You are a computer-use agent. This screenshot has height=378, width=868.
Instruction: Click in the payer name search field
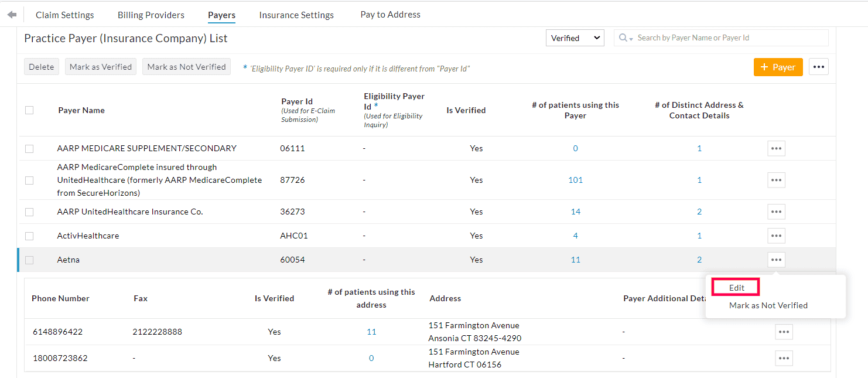coord(729,38)
